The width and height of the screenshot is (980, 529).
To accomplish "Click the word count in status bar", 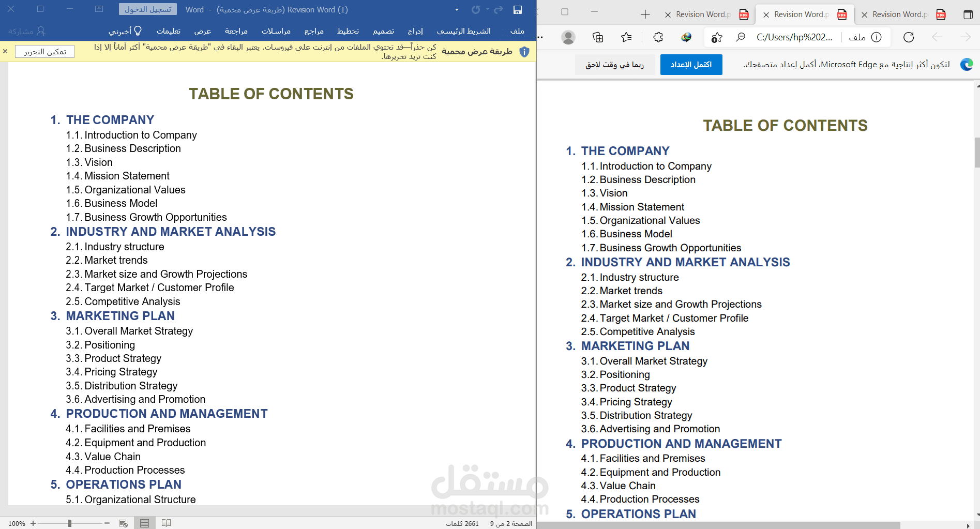I will coord(462,523).
